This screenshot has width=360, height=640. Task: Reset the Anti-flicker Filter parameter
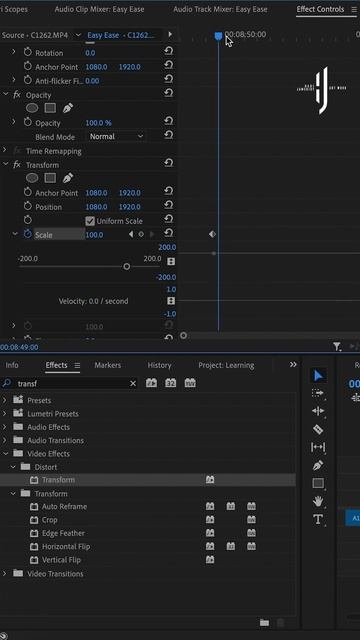tap(169, 79)
